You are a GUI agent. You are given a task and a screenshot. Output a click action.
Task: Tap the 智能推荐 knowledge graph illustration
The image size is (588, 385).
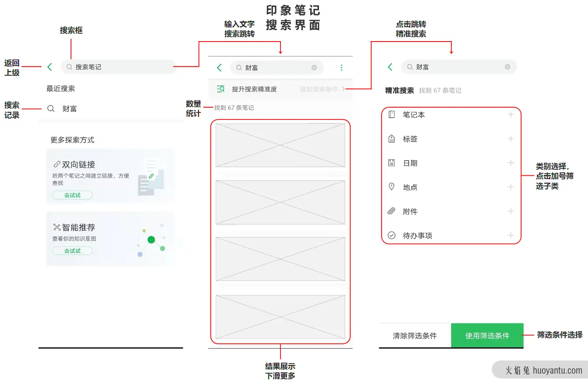click(x=151, y=240)
